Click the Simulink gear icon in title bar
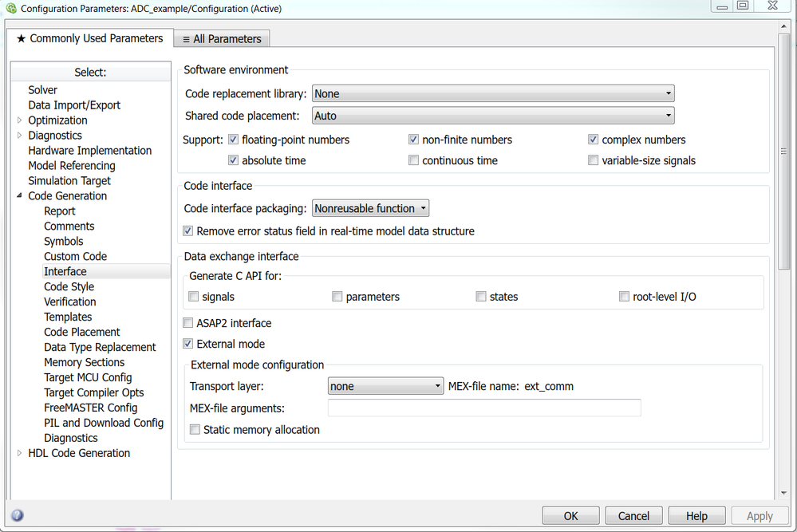The image size is (797, 532). [10, 9]
